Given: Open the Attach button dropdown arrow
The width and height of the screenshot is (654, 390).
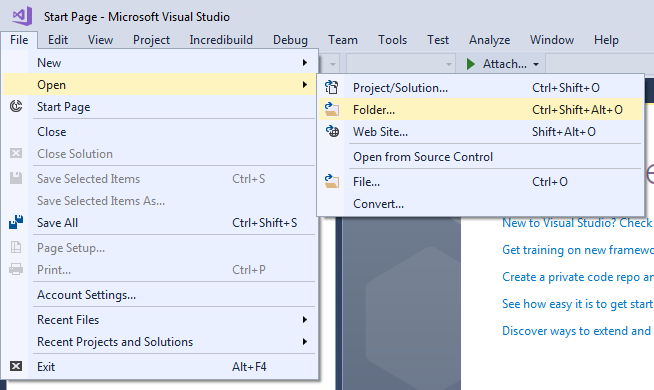Looking at the screenshot, I should tap(536, 64).
